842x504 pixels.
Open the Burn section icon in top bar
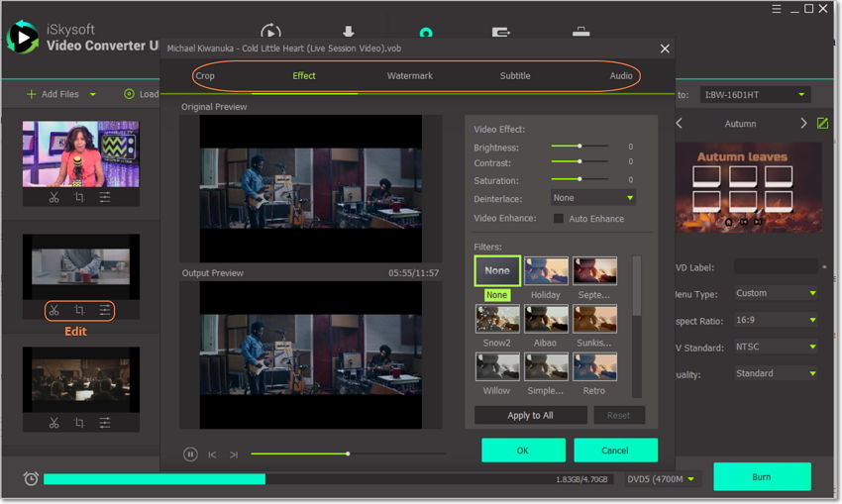pos(426,33)
